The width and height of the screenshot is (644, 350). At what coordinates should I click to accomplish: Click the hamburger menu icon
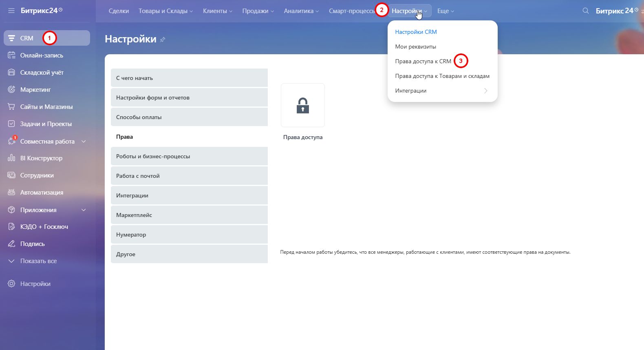tap(11, 11)
